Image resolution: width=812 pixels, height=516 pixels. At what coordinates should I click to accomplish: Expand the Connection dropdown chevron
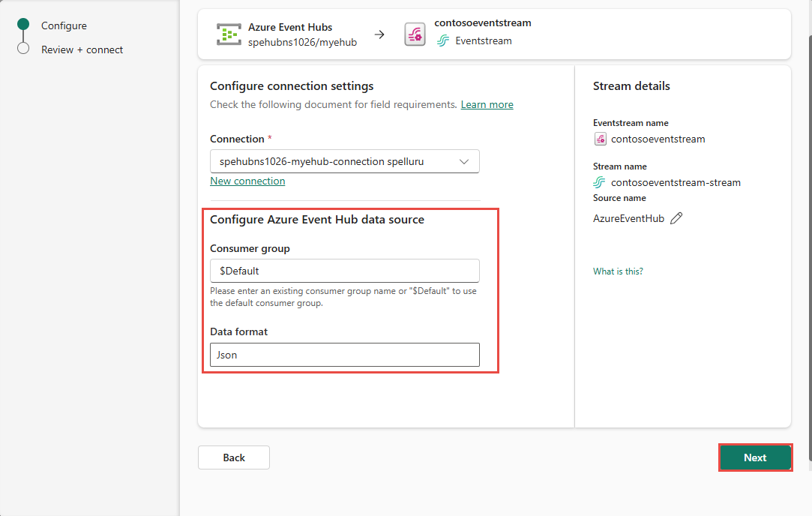(x=464, y=162)
